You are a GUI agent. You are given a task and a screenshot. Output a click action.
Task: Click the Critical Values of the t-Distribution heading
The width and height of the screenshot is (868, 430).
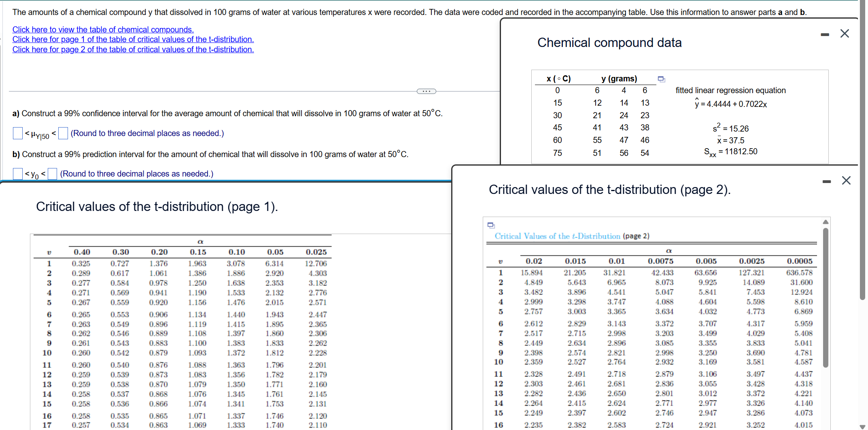tap(572, 236)
